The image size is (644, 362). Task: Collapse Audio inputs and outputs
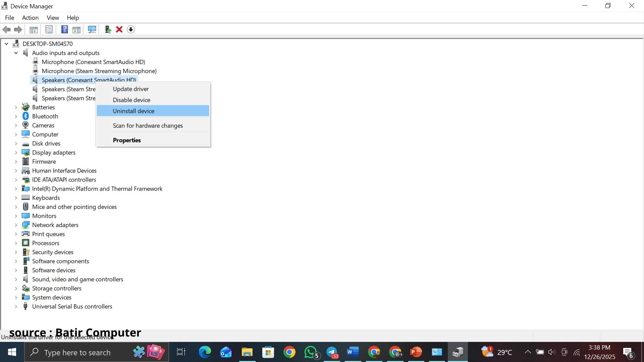[x=16, y=53]
